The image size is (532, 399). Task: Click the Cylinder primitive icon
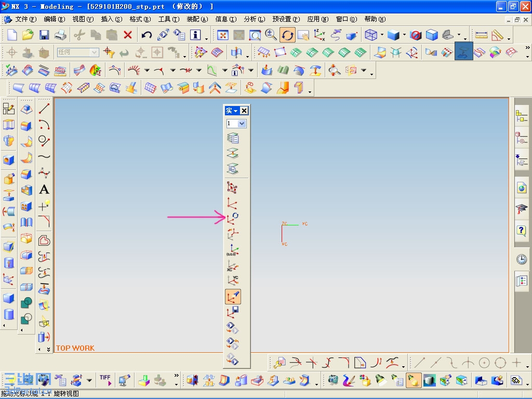pyautogui.click(x=9, y=314)
